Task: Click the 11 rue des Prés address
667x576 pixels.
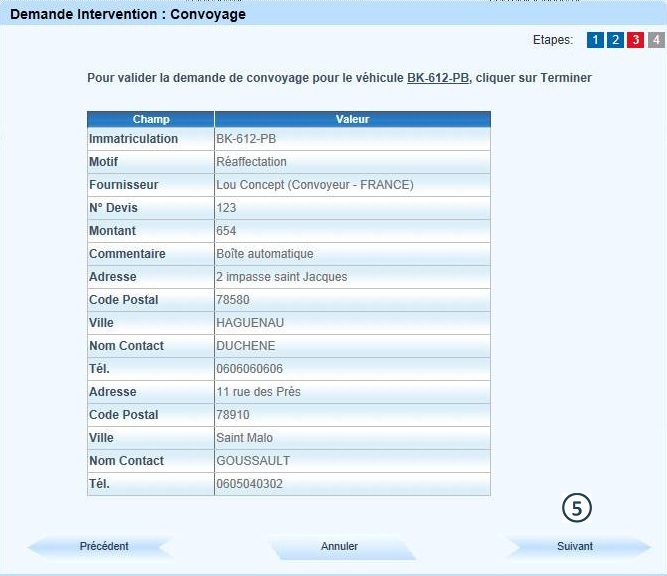Action: point(258,392)
